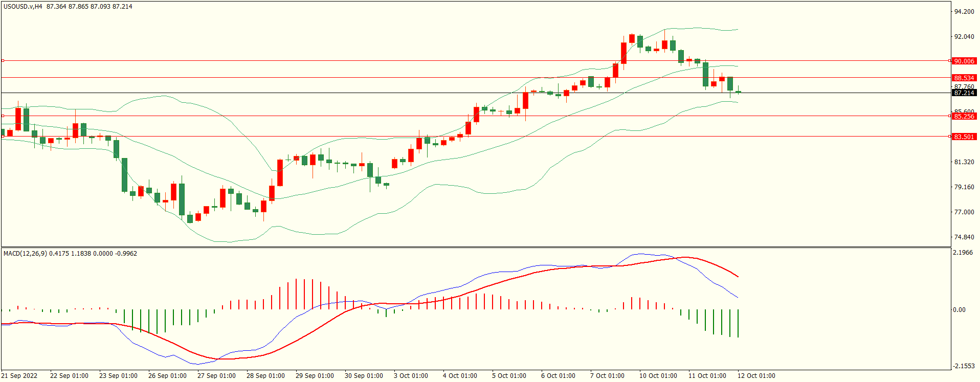Click the black 87.214 current price tag

coord(964,93)
